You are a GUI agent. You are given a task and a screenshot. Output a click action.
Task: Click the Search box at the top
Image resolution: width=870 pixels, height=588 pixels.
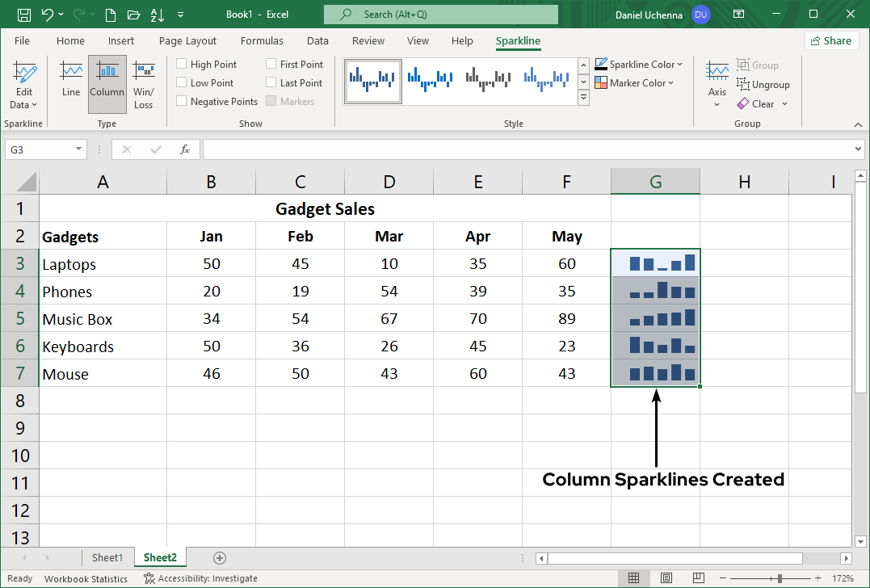pyautogui.click(x=440, y=14)
